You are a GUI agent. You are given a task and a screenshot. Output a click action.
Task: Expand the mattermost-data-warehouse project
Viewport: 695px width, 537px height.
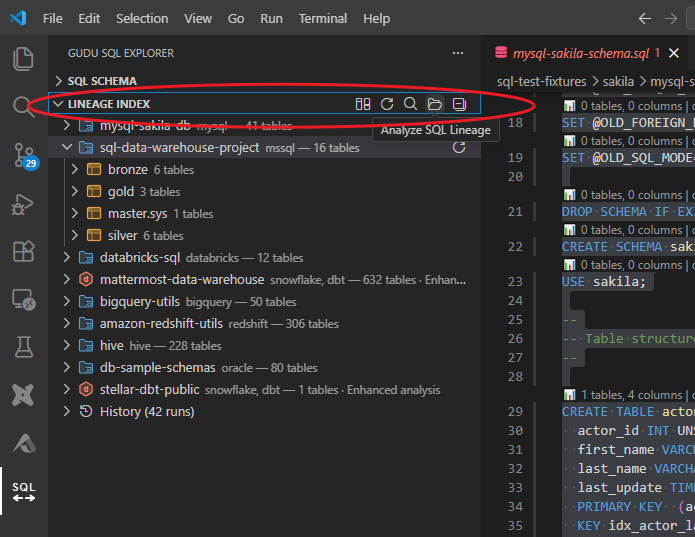pos(66,279)
